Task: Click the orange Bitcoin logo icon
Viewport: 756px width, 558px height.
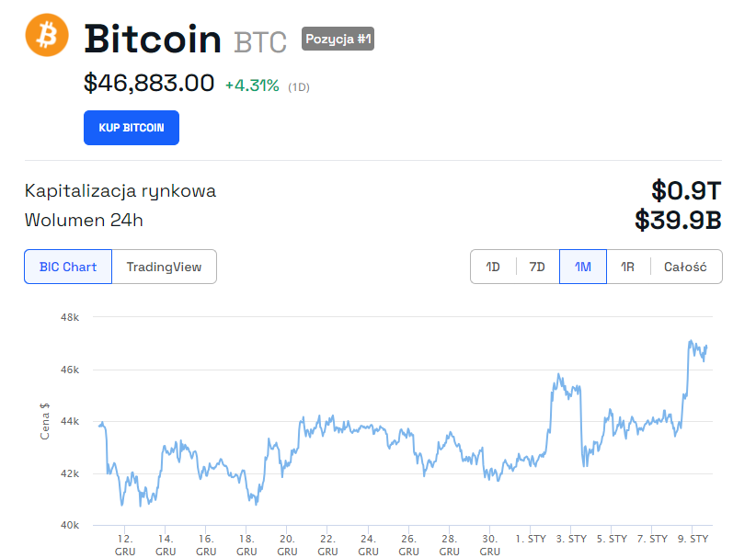Action: pyautogui.click(x=47, y=37)
